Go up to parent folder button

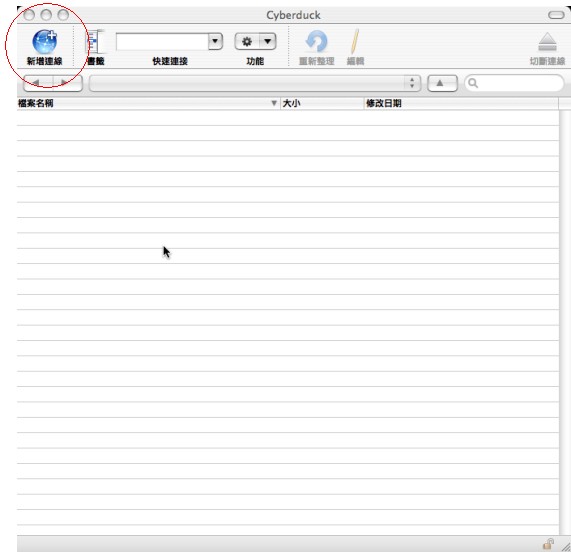442,83
